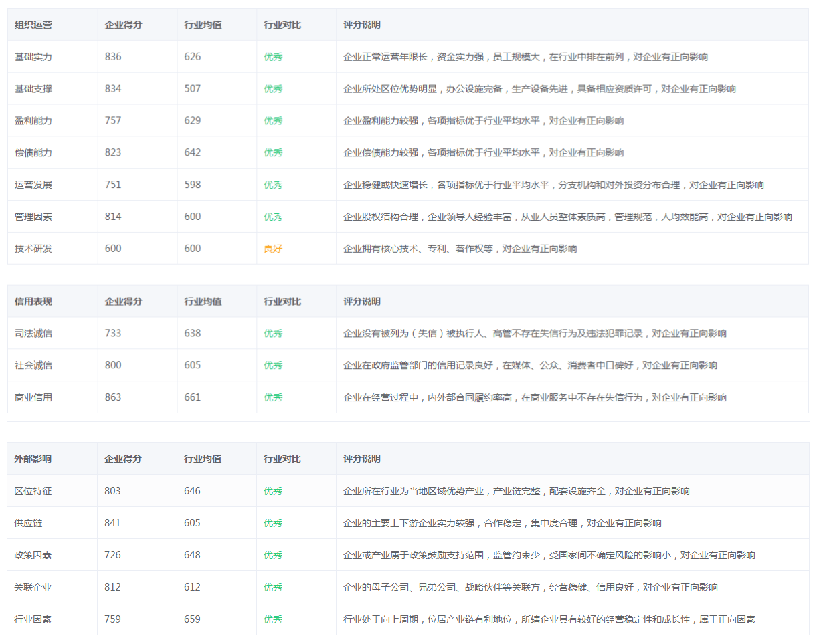
Task: Click the 企业得分 header in 外部影响 table
Action: [x=123, y=459]
